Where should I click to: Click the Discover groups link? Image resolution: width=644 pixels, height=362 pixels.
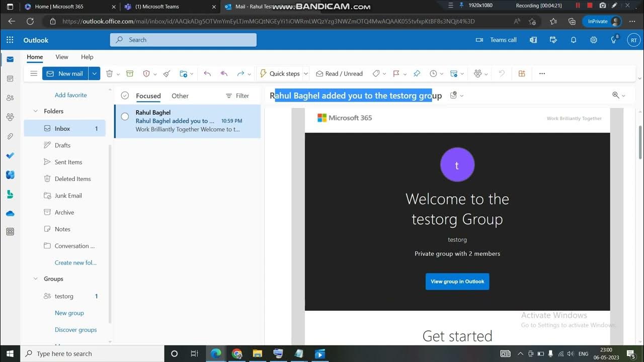pos(75,330)
